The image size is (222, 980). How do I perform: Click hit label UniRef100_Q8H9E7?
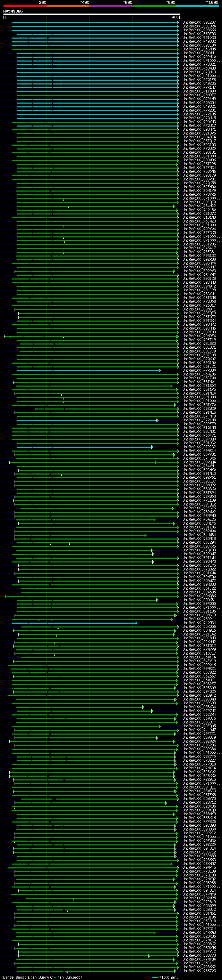[199, 95]
